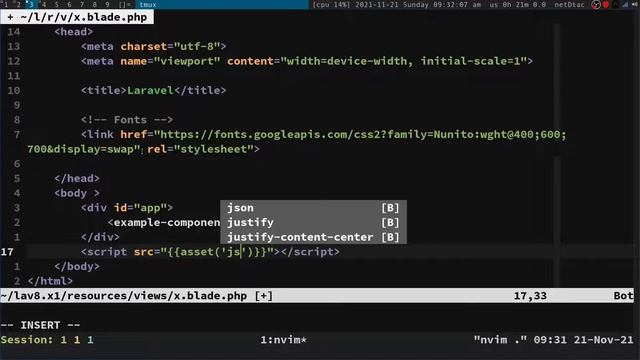Click the meta charset="utf-8" line
640x360 pixels.
point(153,47)
